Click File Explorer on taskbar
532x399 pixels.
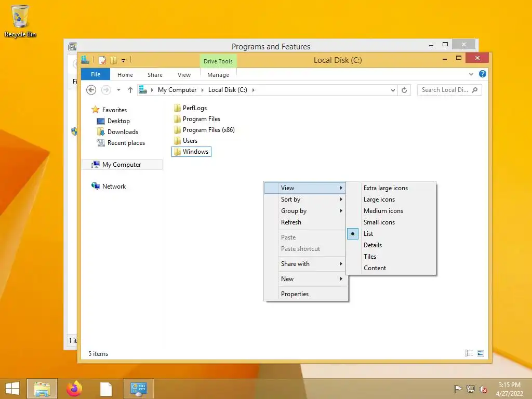pyautogui.click(x=42, y=389)
